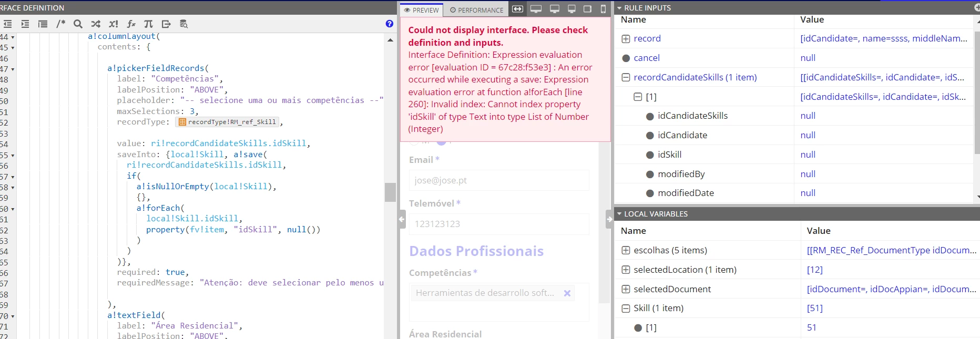Collapse preview pane with left arrow handle
This screenshot has width=980, height=339.
coord(402,219)
